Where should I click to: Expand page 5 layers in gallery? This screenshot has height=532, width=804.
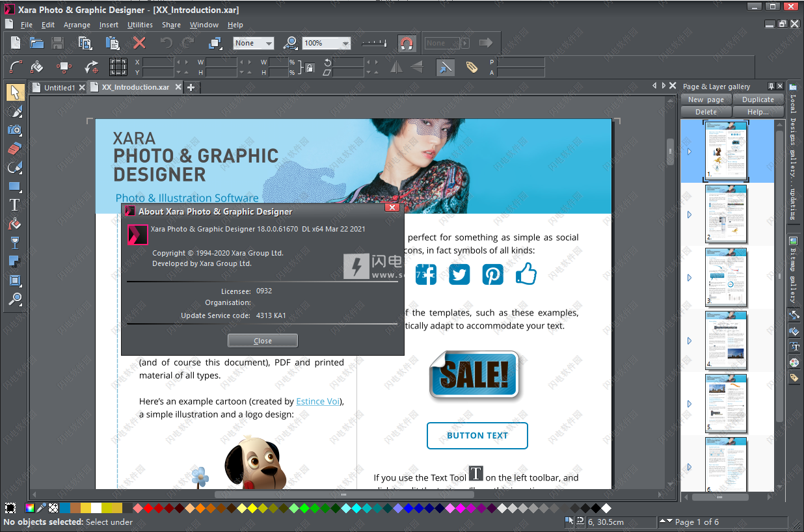690,404
